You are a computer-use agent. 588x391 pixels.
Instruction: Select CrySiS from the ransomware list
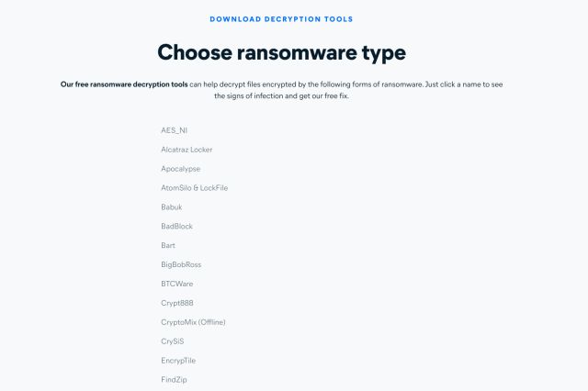pos(173,341)
